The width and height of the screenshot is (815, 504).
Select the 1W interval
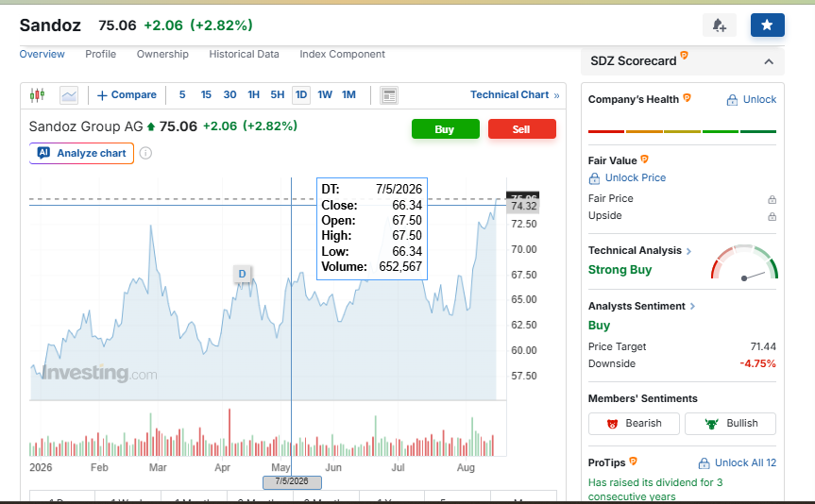click(x=325, y=95)
